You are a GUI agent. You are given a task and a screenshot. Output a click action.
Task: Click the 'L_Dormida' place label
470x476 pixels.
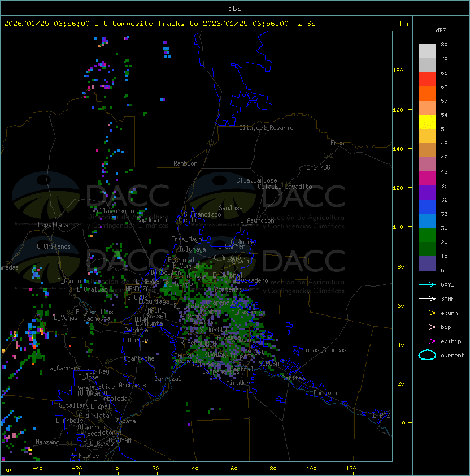pyautogui.click(x=321, y=393)
